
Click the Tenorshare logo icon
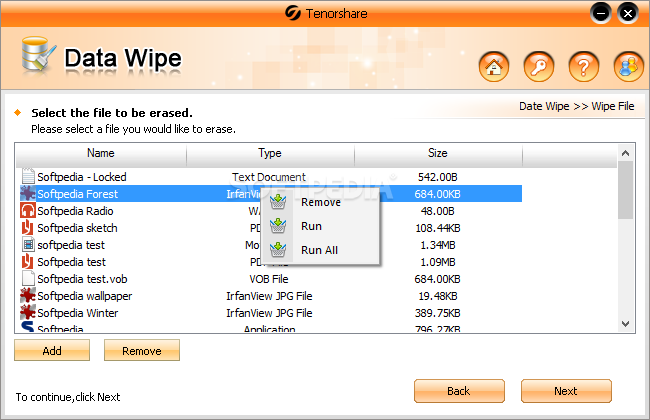point(293,13)
